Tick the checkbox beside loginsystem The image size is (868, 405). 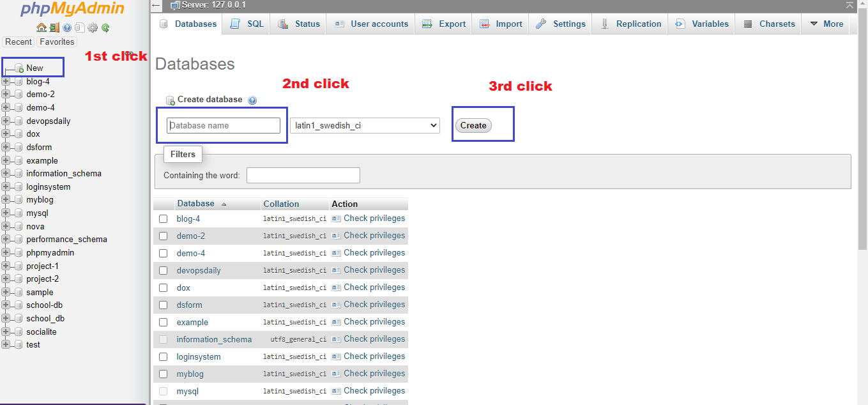tap(164, 356)
